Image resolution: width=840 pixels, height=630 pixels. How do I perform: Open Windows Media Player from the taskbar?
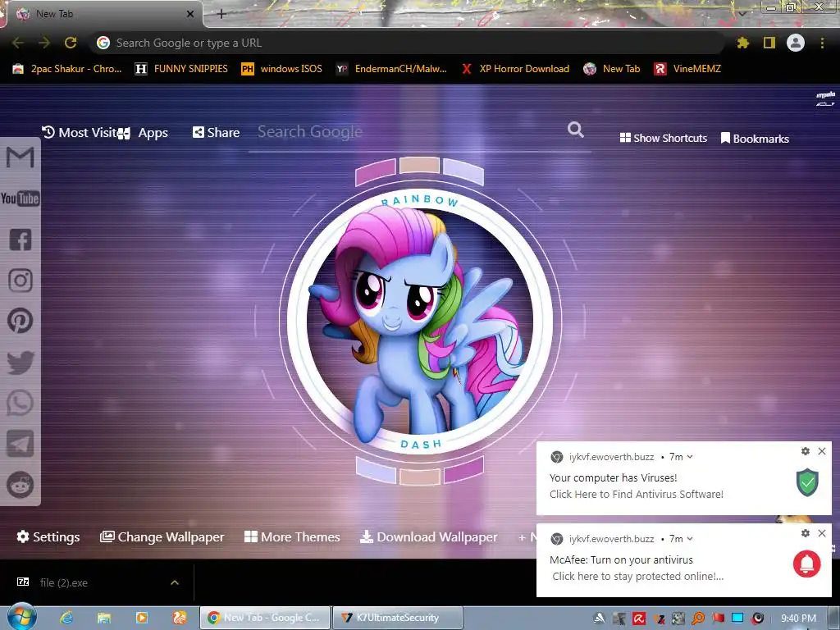141,618
